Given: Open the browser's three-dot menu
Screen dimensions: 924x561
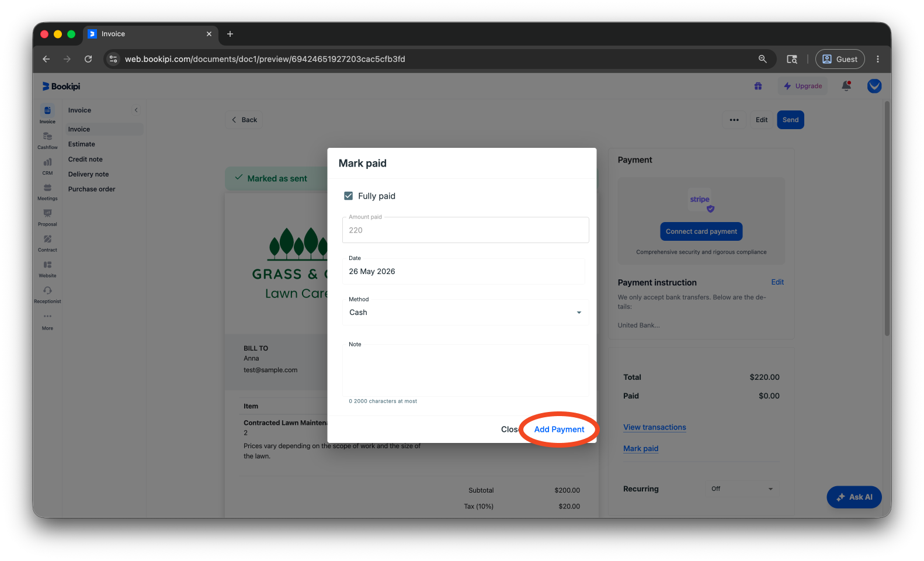Looking at the screenshot, I should (x=878, y=59).
